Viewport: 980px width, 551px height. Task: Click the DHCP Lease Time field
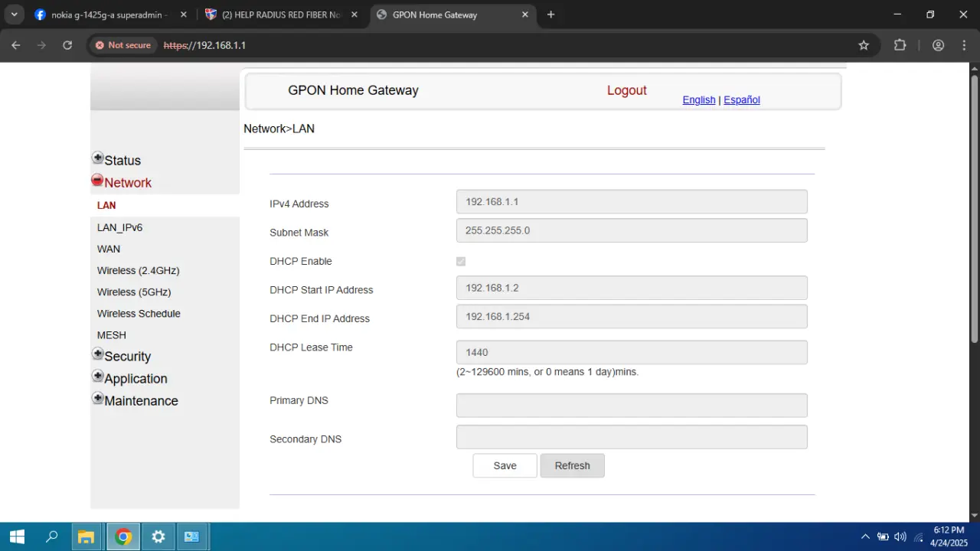[632, 352]
